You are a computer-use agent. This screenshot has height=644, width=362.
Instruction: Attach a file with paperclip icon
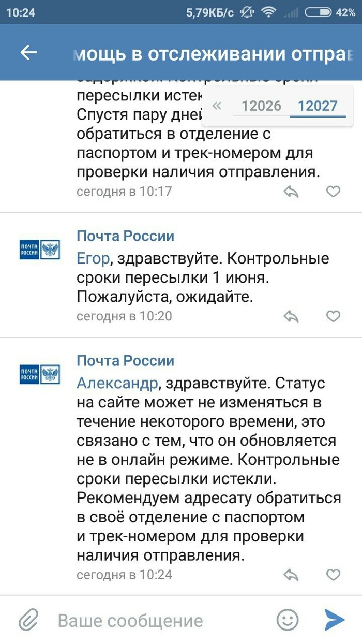pyautogui.click(x=29, y=620)
